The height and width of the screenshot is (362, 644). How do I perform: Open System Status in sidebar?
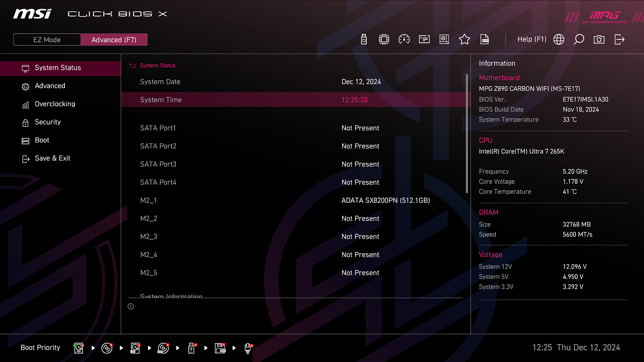click(60, 68)
